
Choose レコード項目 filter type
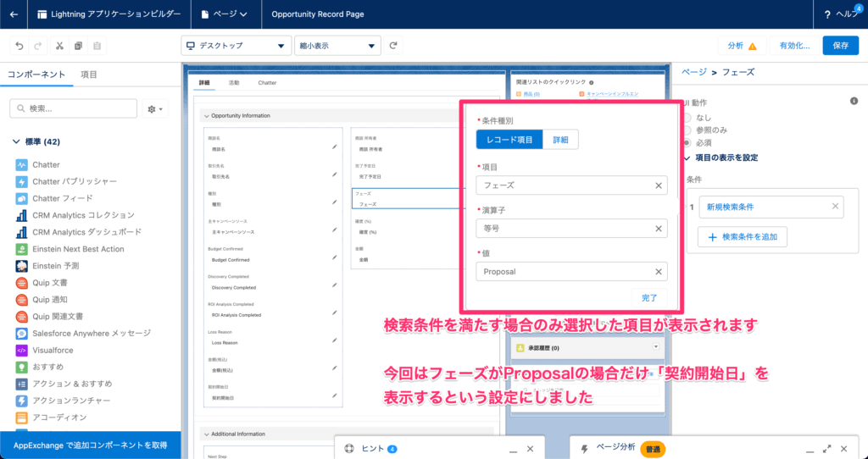point(509,140)
